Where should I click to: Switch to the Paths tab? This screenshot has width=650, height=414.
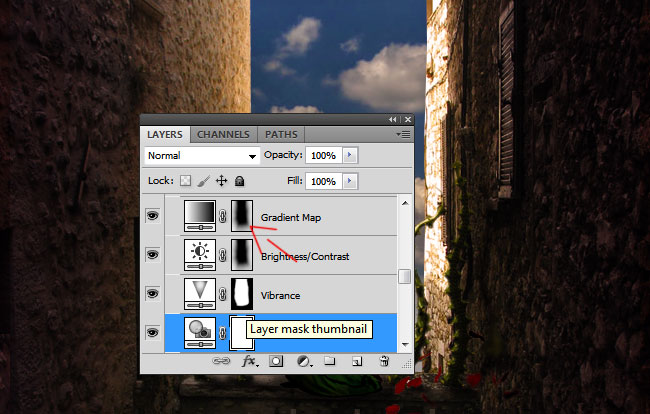pos(281,134)
